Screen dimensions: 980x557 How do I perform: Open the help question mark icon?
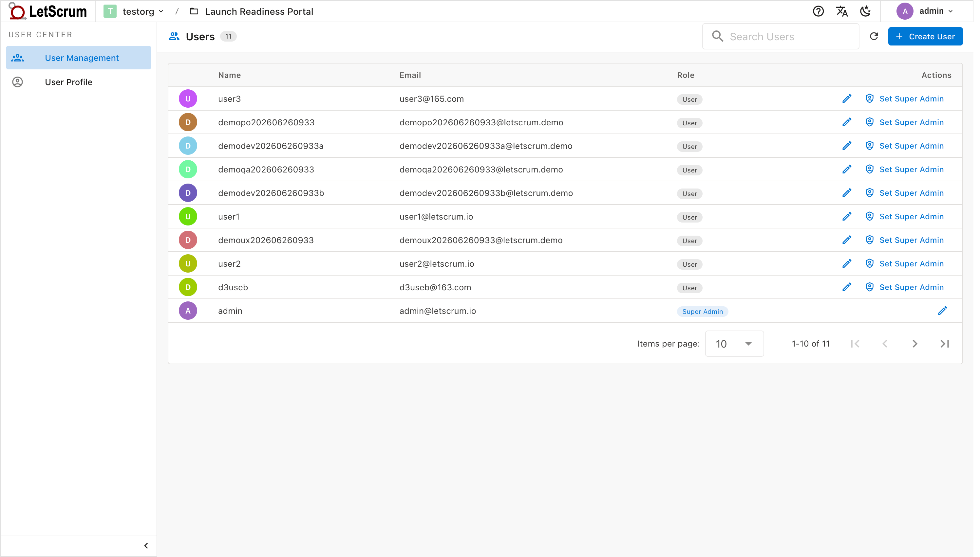pyautogui.click(x=818, y=11)
